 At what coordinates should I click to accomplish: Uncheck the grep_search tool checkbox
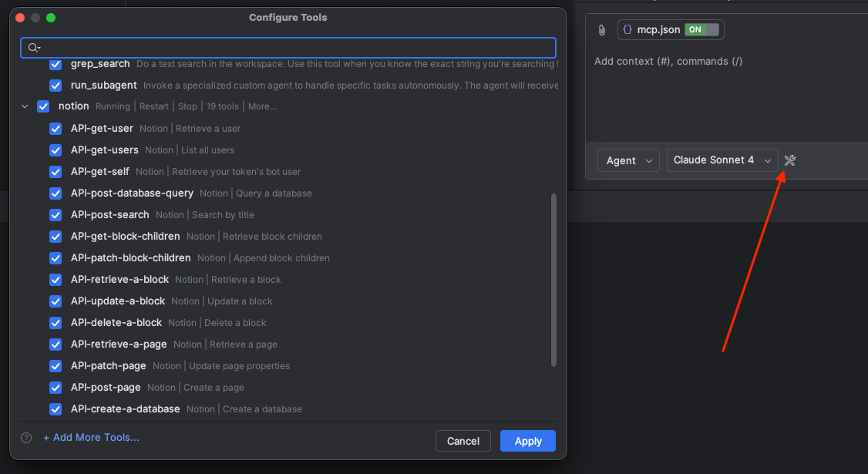(x=56, y=64)
